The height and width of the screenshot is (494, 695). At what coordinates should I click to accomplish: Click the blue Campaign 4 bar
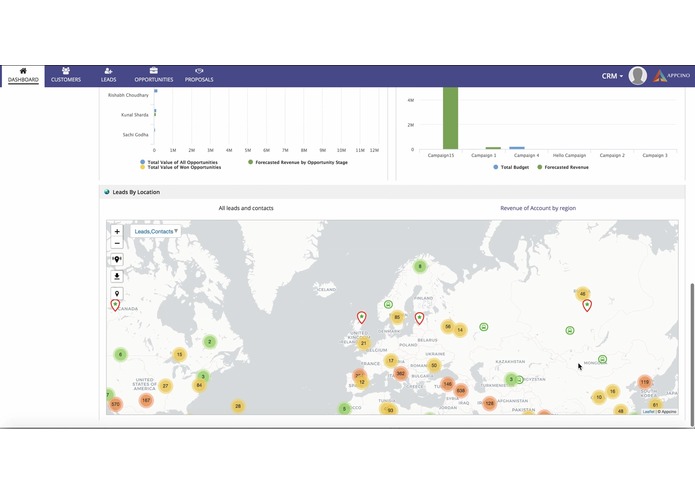(x=517, y=148)
